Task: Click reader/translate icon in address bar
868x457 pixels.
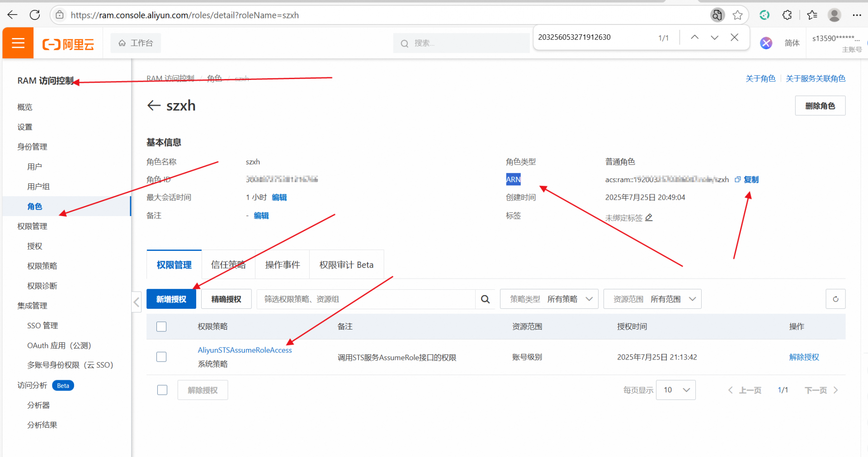Action: click(717, 15)
